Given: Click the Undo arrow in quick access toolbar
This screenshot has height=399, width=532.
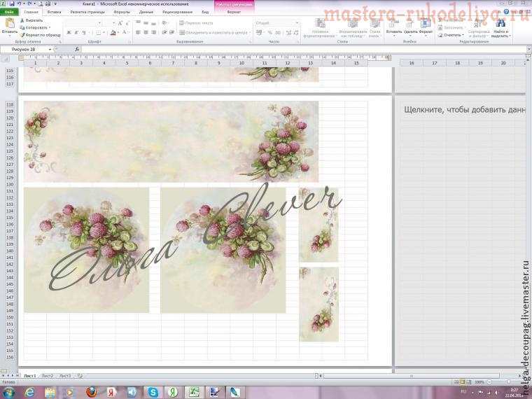Looking at the screenshot, I should [x=20, y=3].
